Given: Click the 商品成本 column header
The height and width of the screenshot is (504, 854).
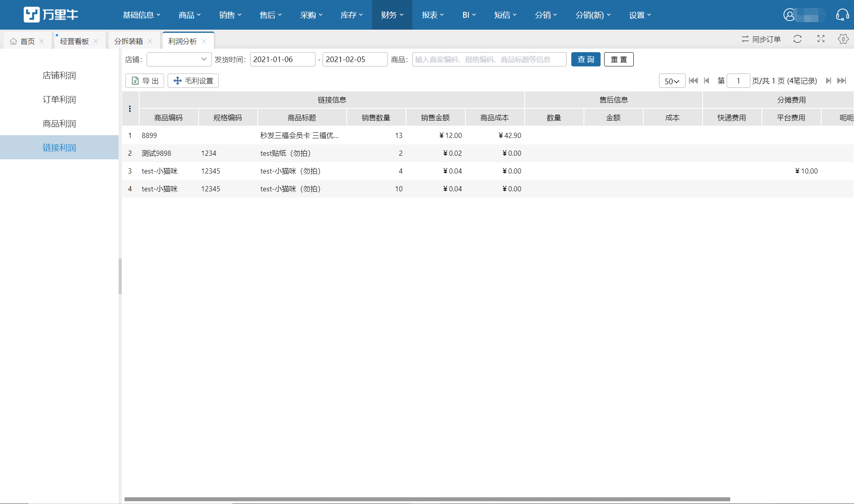Looking at the screenshot, I should click(x=495, y=117).
